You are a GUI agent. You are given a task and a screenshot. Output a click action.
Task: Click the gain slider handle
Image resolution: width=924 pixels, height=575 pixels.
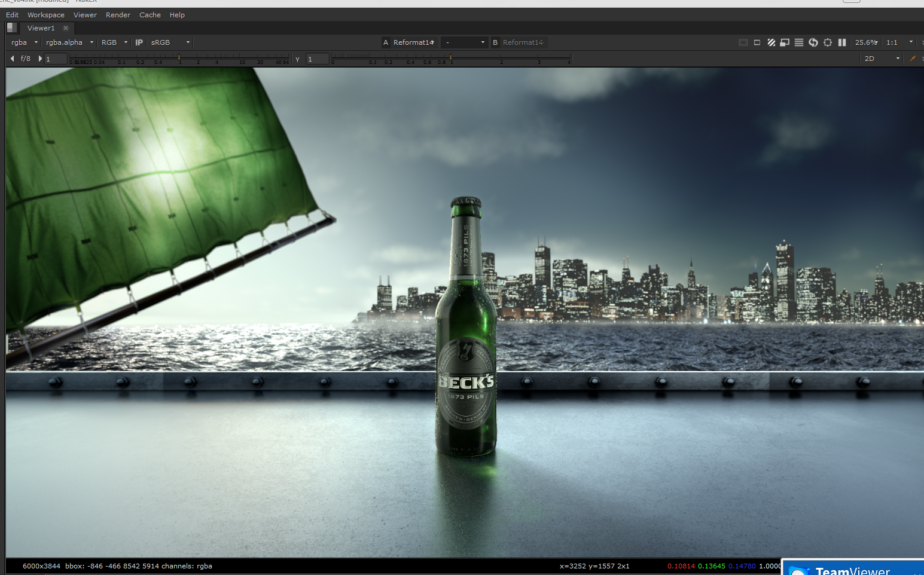(x=179, y=58)
